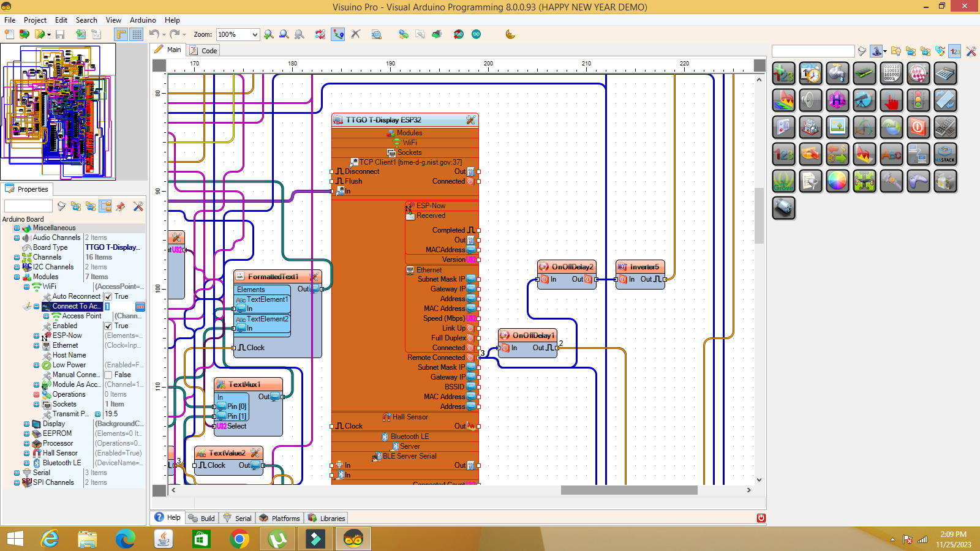Select the scissors disconnect tool
Screen dimensions: 980x551
(x=356, y=34)
